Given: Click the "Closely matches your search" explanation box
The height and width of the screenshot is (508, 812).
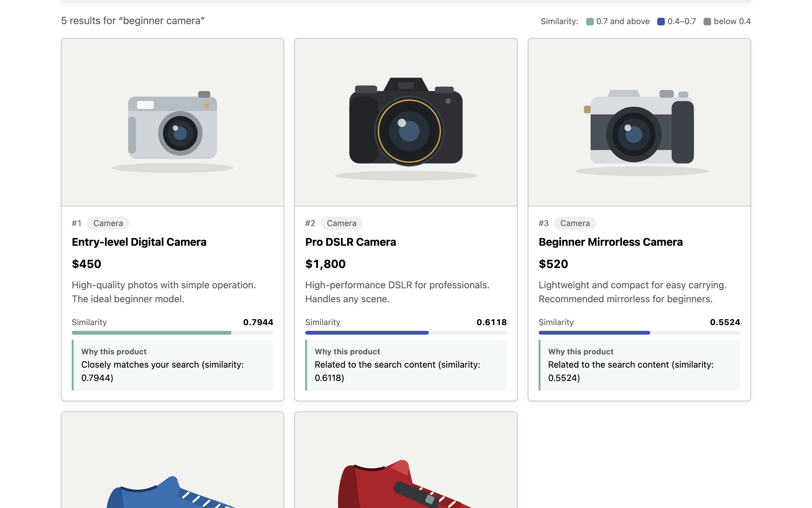Looking at the screenshot, I should pos(173,365).
